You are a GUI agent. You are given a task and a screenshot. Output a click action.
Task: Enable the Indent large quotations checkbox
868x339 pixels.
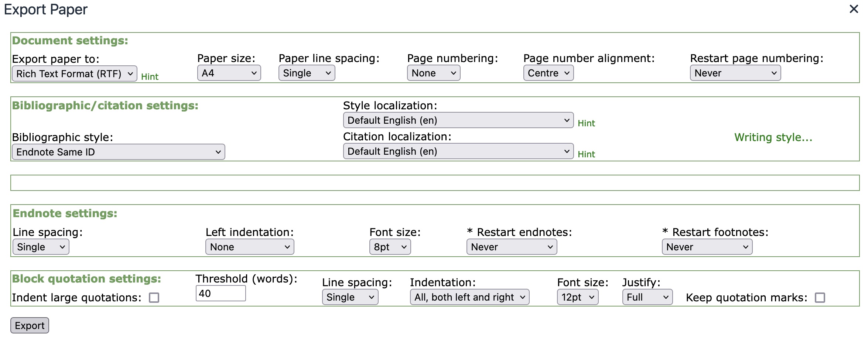[154, 297]
